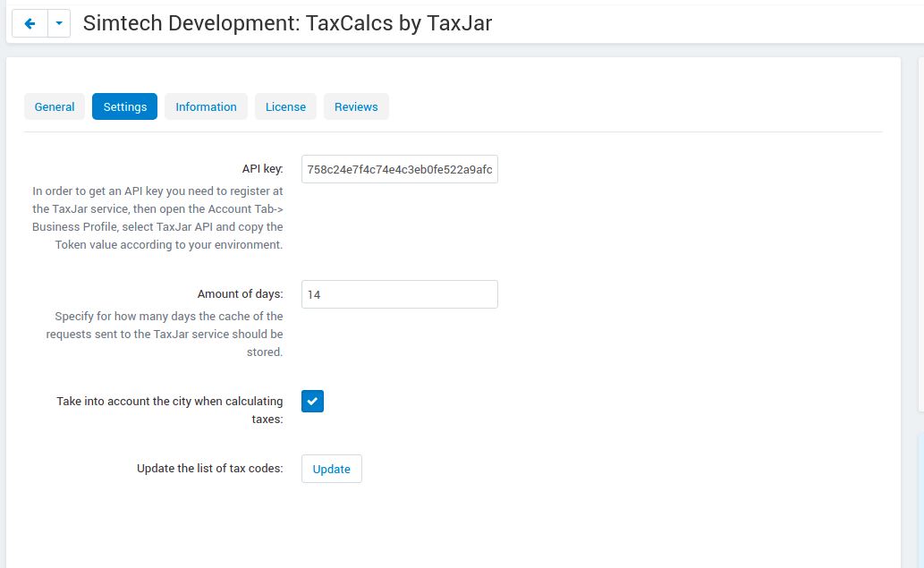The image size is (924, 568).
Task: Select the Settings tab
Action: 125,106
